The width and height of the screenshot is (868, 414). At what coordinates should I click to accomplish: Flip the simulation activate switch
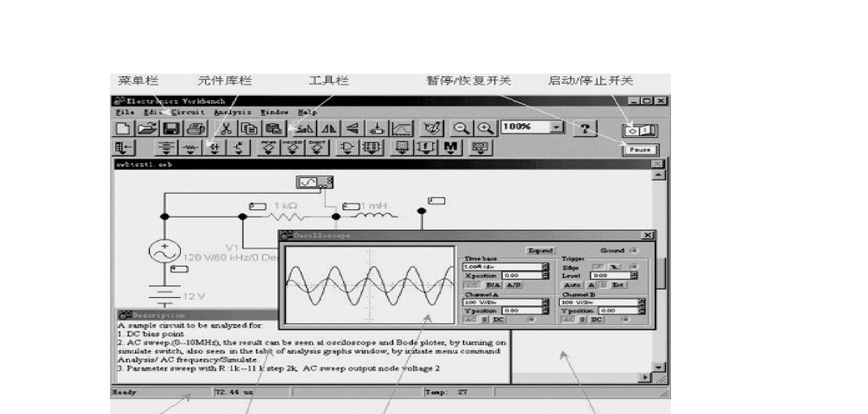pos(640,131)
